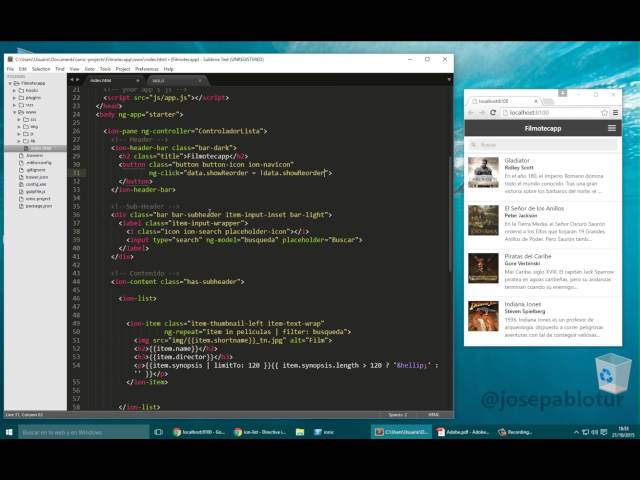Open Task View on the taskbar
Image resolution: width=640 pixels, height=480 pixels.
(158, 432)
